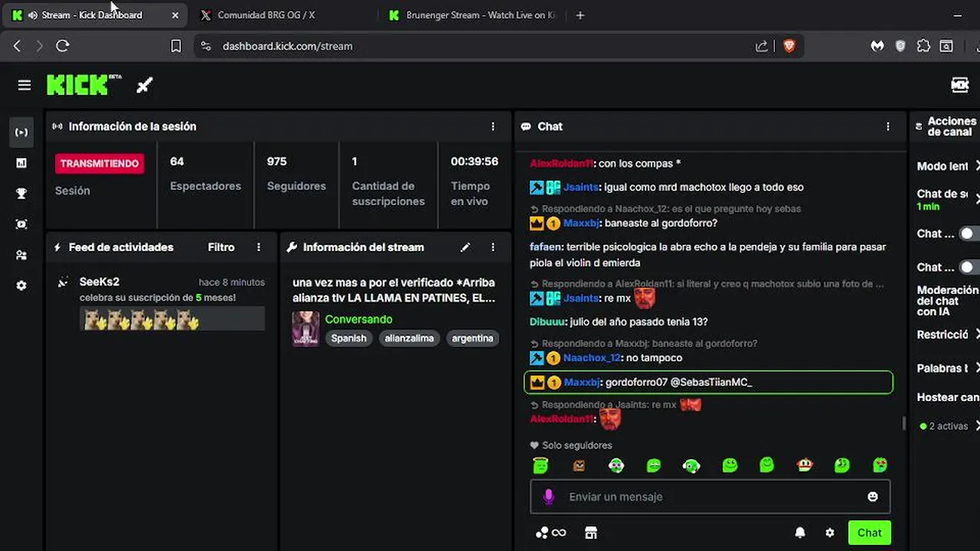Open the capture frame icon in the sidebar
Image resolution: width=980 pixels, height=551 pixels.
[x=21, y=224]
